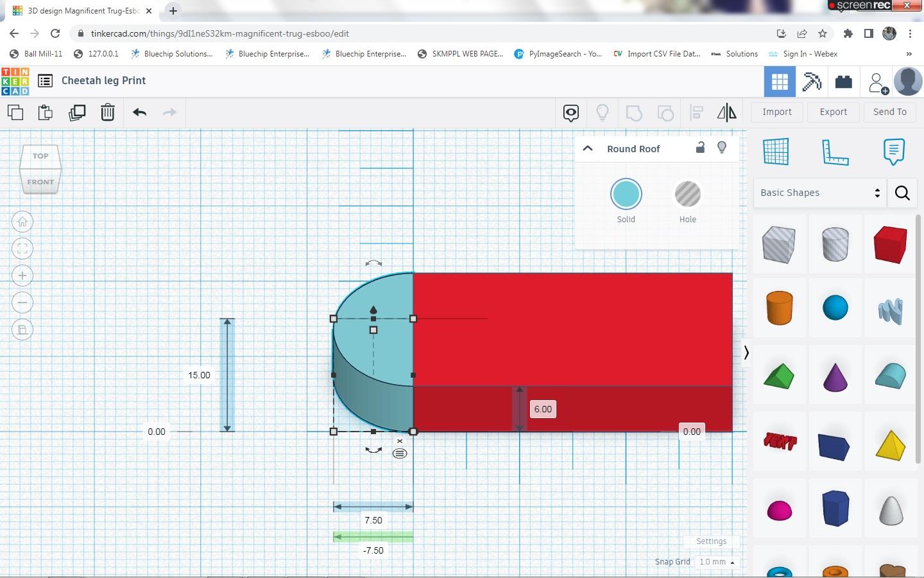
Task: Edit the -7.50 position value
Action: 373,550
